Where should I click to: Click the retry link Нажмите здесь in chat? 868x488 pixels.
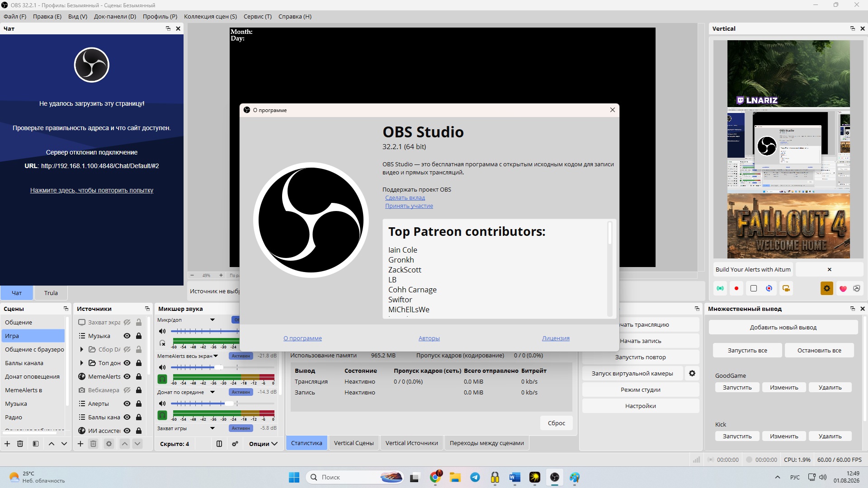coord(92,190)
